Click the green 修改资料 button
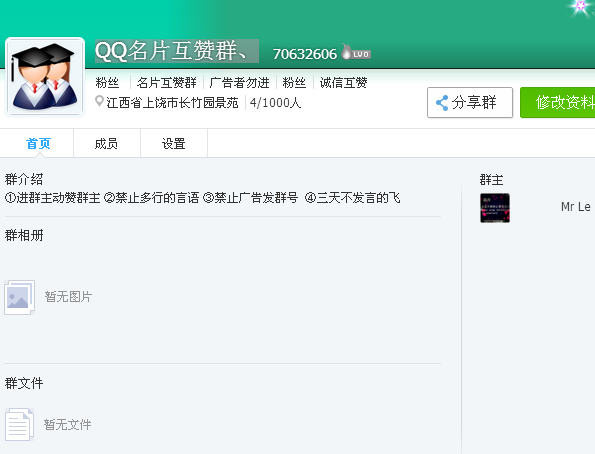Image resolution: width=595 pixels, height=454 pixels. click(557, 102)
